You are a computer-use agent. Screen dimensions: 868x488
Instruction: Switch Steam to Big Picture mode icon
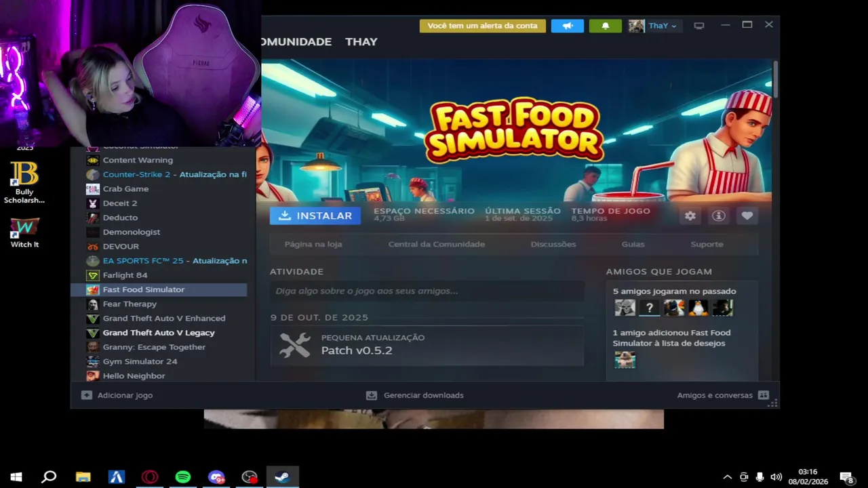click(x=699, y=26)
